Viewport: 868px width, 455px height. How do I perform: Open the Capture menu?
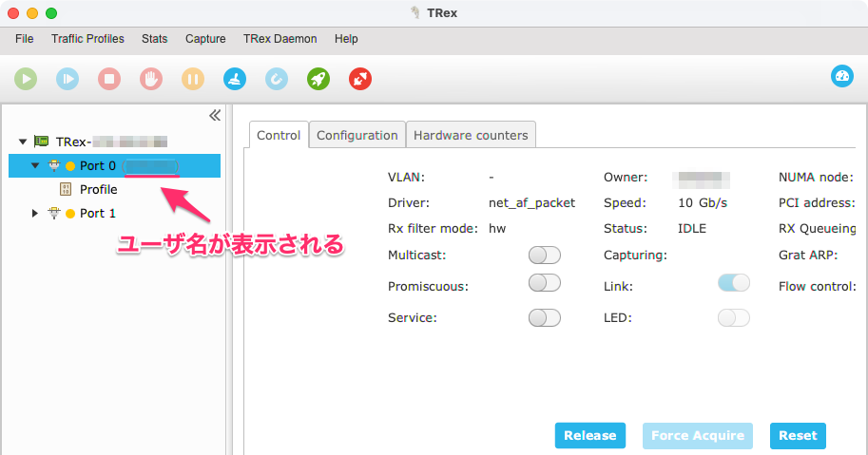coord(205,39)
